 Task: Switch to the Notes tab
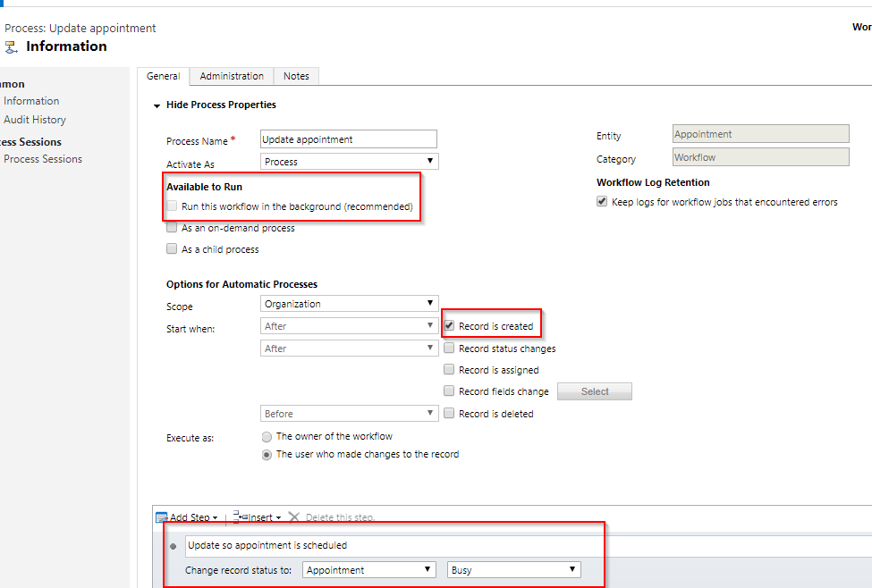pos(296,77)
